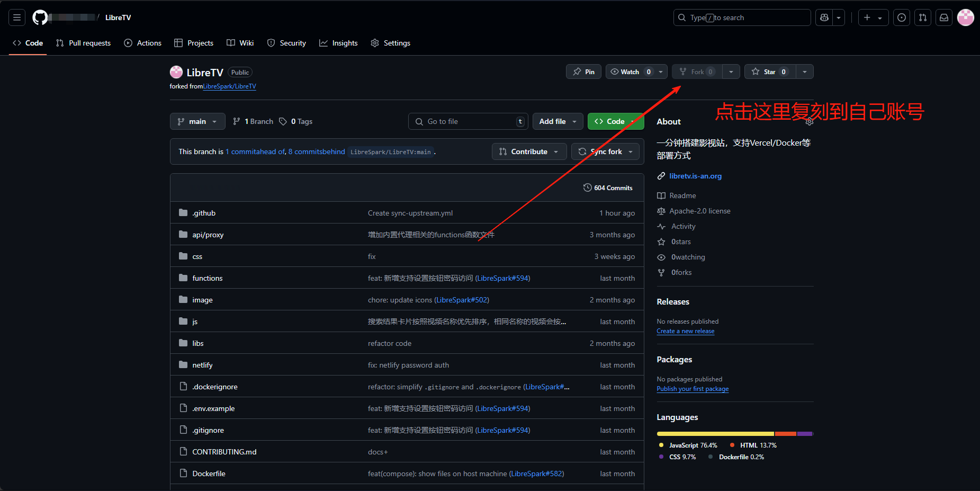
Task: Expand the Copilot dropdown arrow
Action: tap(839, 17)
